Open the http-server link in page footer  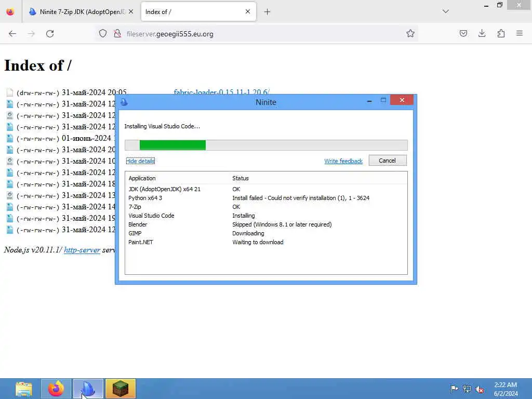(x=82, y=250)
